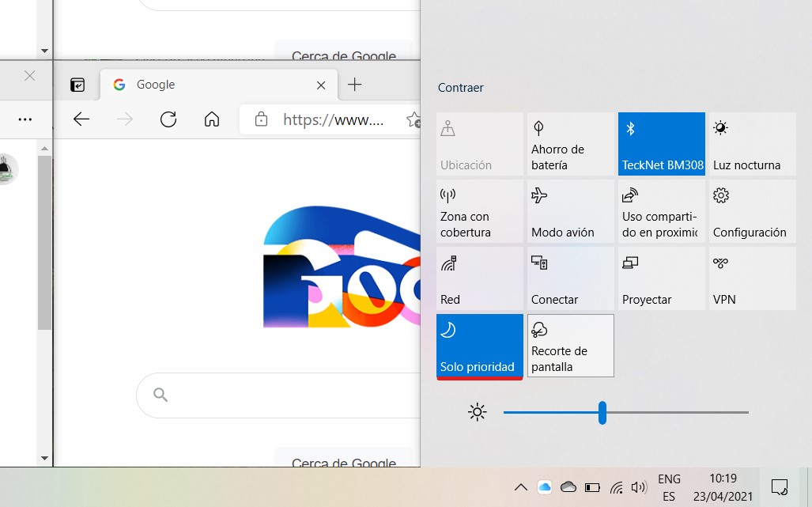The width and height of the screenshot is (812, 507).
Task: Show hidden system tray icons
Action: click(x=521, y=487)
